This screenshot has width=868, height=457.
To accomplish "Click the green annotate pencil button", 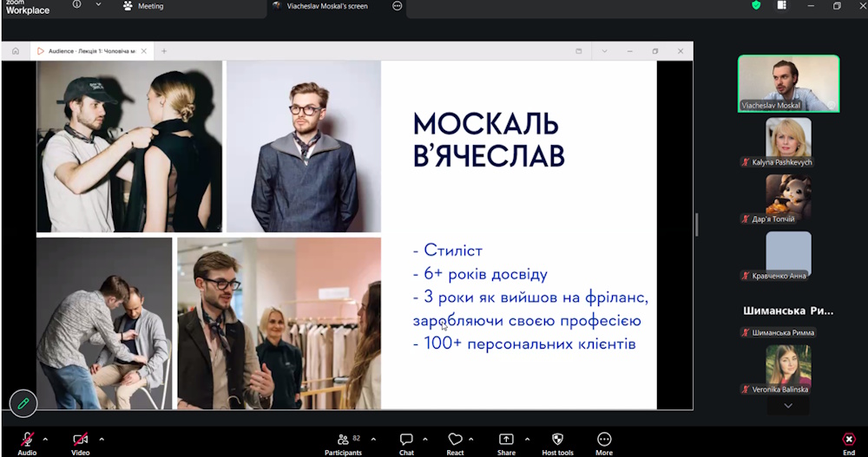I will (23, 403).
